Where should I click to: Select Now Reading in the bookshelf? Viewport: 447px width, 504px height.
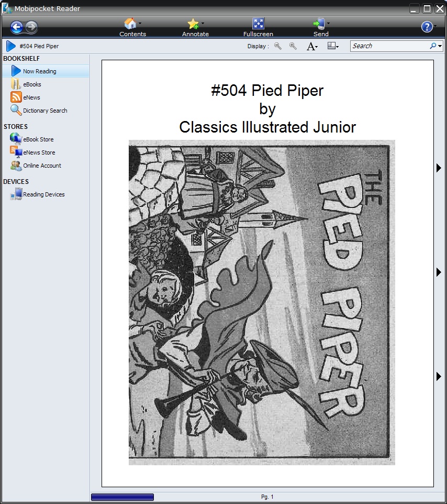[x=46, y=71]
